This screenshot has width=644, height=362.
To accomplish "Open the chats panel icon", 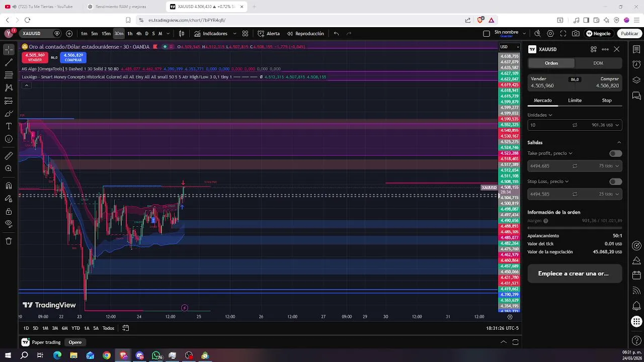I will coord(636,96).
